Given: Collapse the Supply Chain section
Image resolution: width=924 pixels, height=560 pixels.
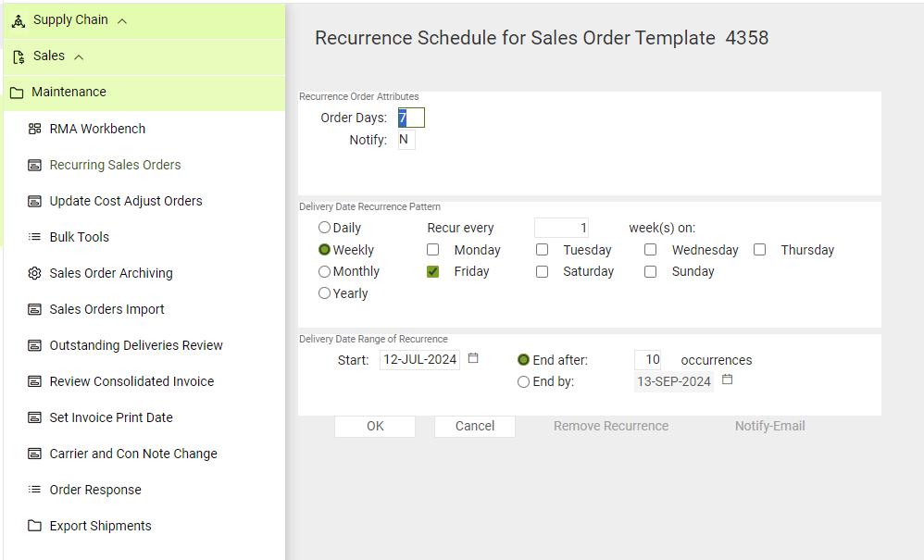Looking at the screenshot, I should 122,20.
